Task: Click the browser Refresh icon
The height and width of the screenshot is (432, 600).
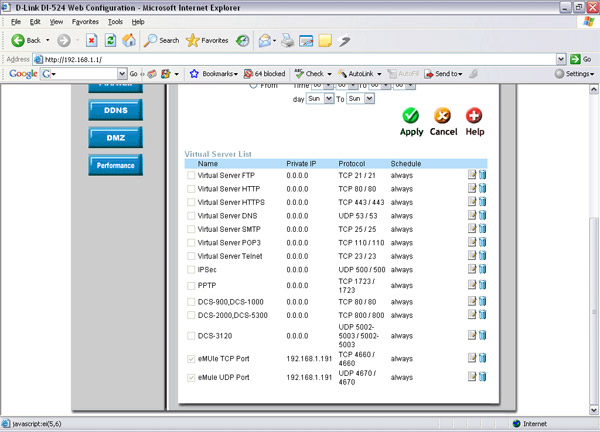Action: pyautogui.click(x=110, y=40)
